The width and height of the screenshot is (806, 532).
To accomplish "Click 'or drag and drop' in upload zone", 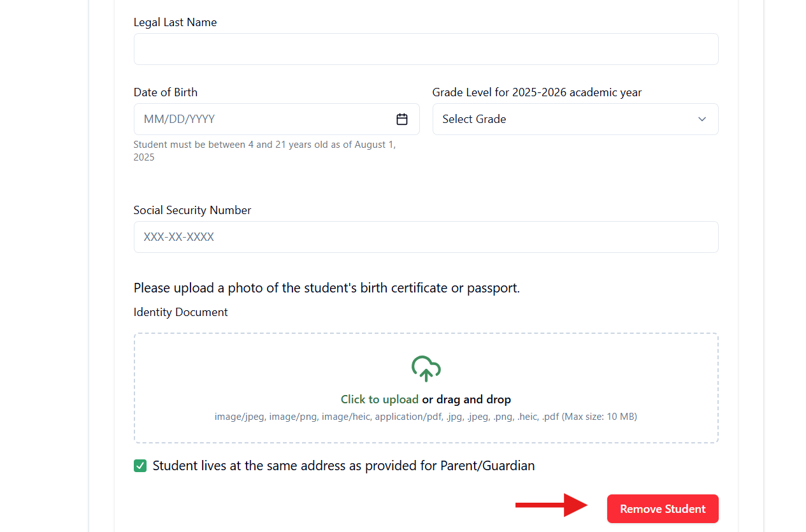I will (466, 399).
